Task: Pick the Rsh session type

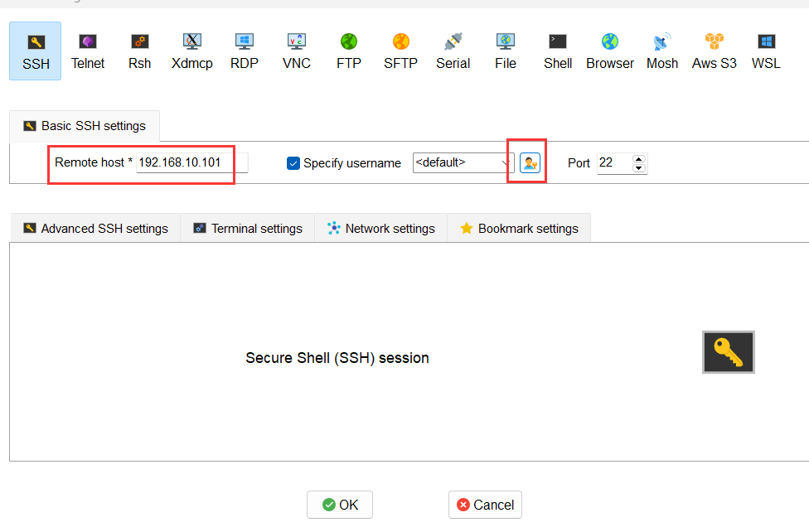Action: tap(139, 51)
